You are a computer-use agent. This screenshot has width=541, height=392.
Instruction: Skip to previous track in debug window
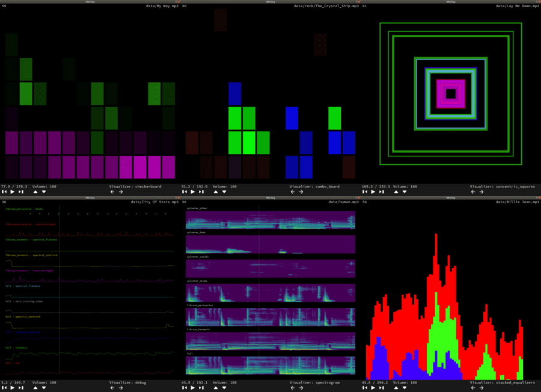pos(4,388)
